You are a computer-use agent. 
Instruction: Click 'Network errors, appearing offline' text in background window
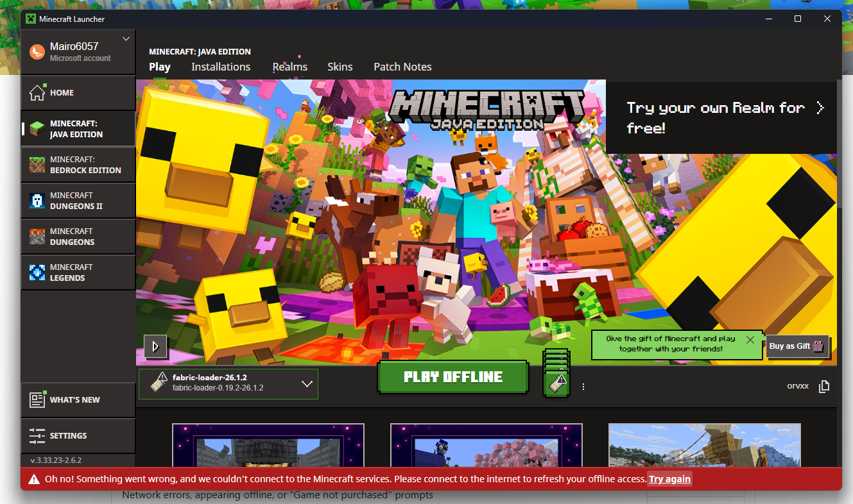pyautogui.click(x=277, y=495)
